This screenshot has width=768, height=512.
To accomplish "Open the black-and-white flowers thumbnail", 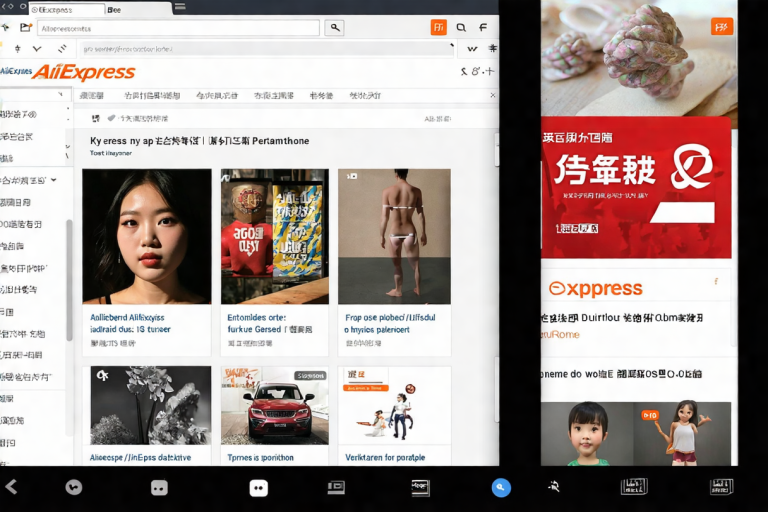I will click(x=151, y=406).
